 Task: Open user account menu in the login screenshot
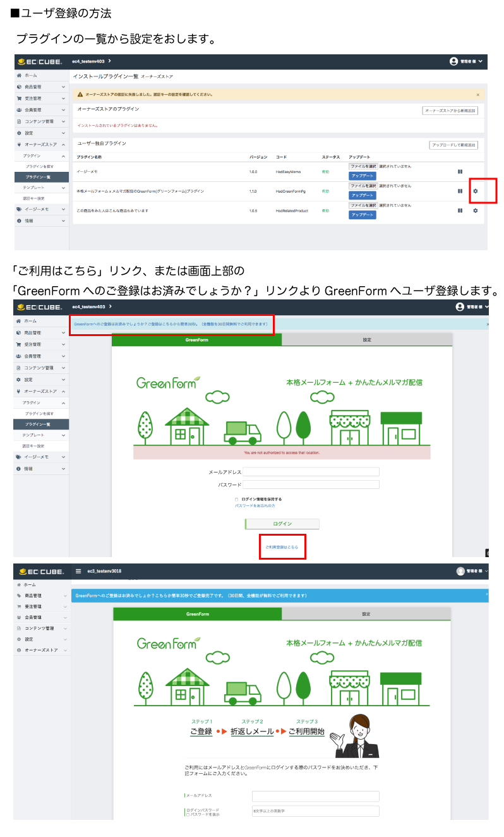coord(471,307)
